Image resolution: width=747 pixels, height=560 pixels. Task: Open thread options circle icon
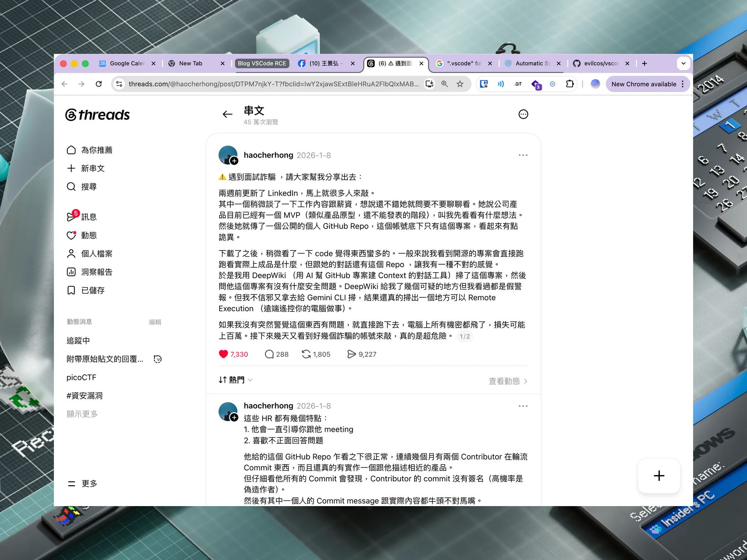coord(523,114)
